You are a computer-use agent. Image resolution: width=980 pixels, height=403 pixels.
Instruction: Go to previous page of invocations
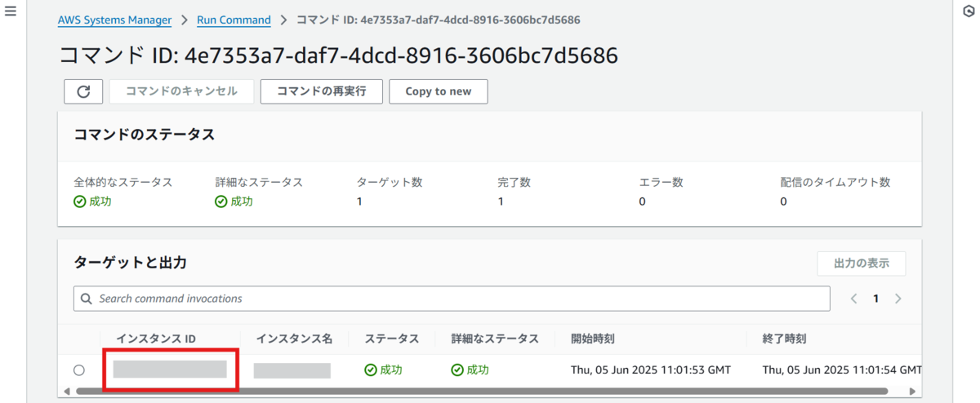coord(854,299)
